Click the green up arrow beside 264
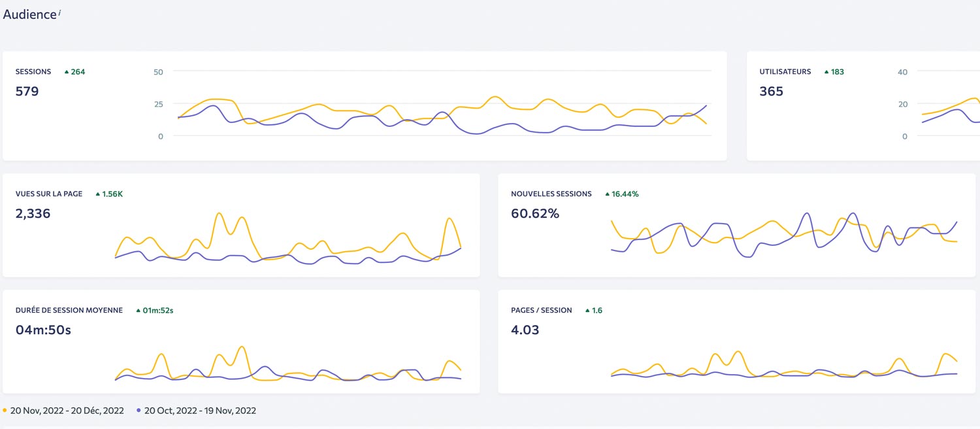Screen dimensions: 980x429 click(x=67, y=72)
